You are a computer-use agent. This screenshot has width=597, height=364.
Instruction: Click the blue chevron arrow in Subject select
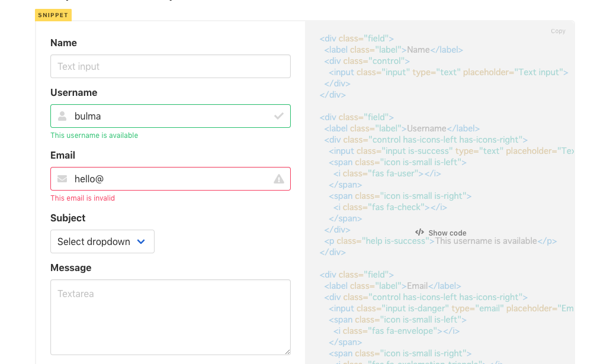(141, 241)
